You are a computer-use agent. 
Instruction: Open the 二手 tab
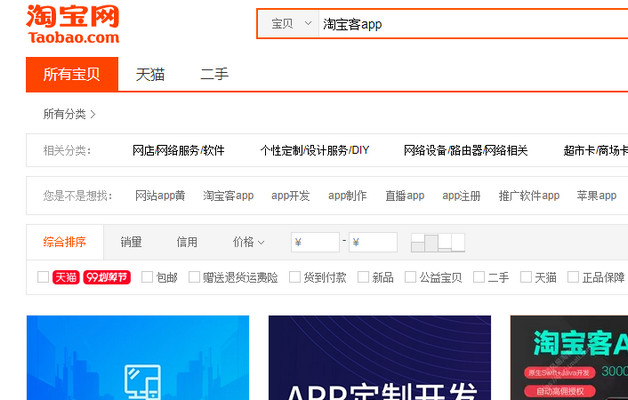[214, 74]
